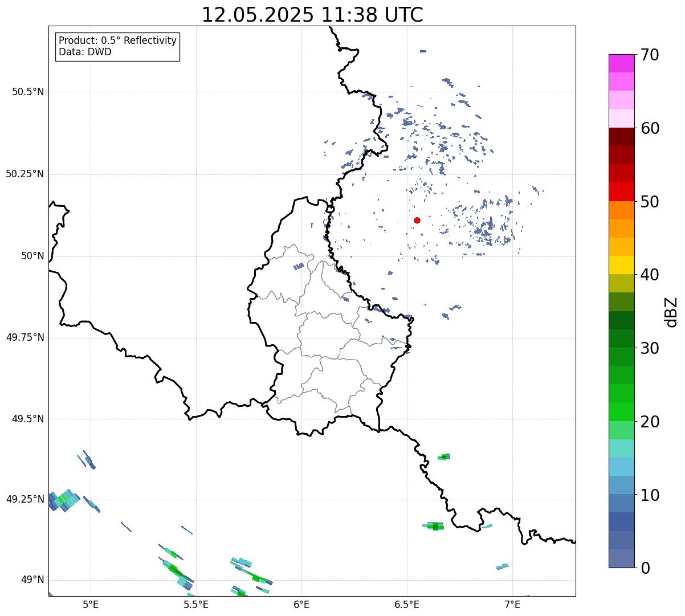Click the 'Data: DWD' label
This screenshot has height=616, width=685.
[85, 52]
